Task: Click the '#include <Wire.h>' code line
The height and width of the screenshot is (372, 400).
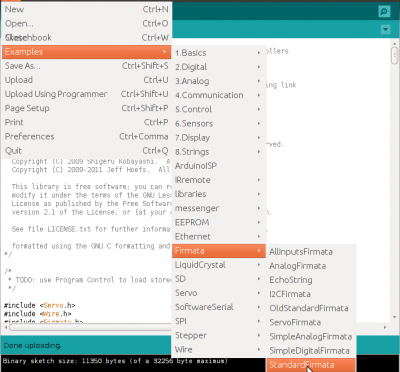Action: 38,314
